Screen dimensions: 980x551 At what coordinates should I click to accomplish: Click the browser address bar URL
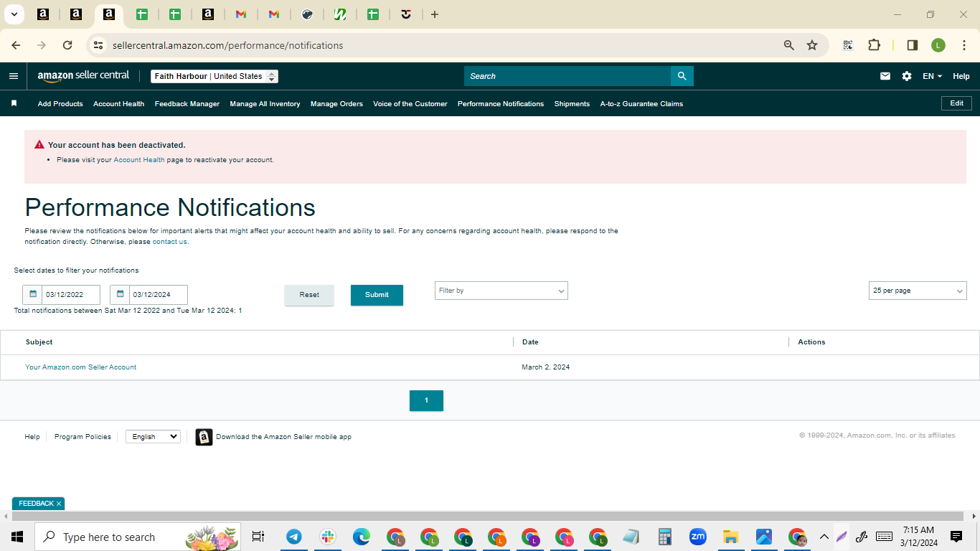click(228, 45)
